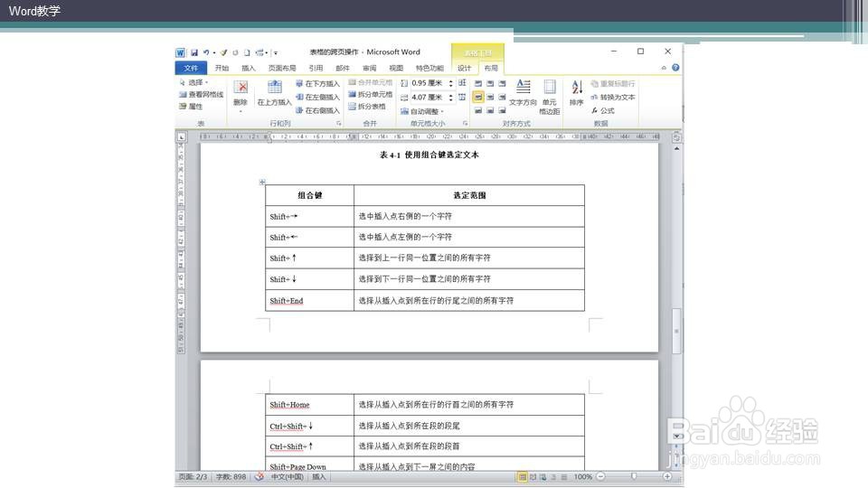Image resolution: width=868 pixels, height=488 pixels.
Task: Switch to the Page Layout (页面布局) tab
Action: click(x=282, y=68)
